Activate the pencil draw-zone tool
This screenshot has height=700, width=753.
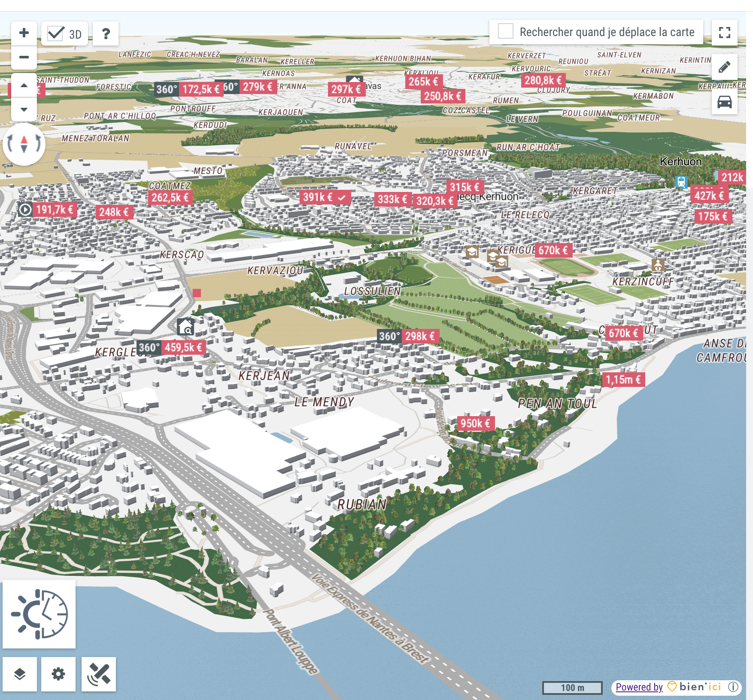pos(724,67)
